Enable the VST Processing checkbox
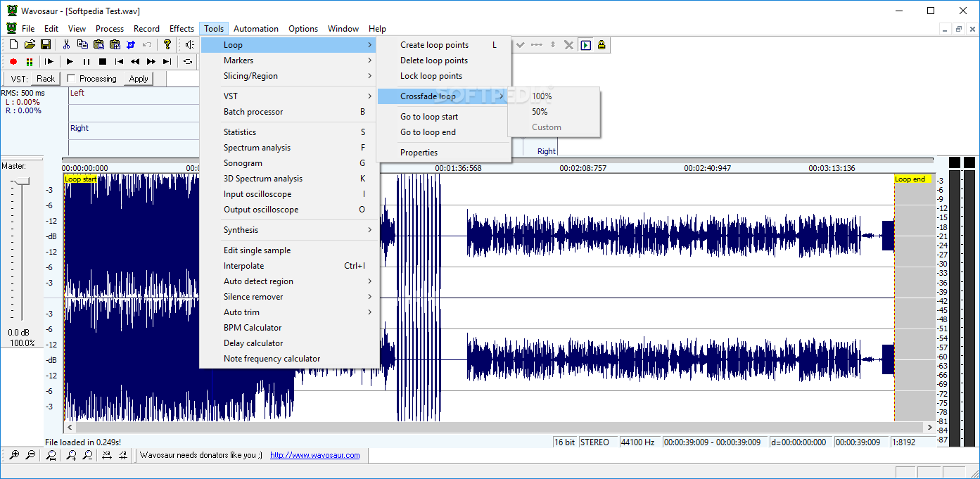Viewport: 980px width, 479px height. click(x=71, y=79)
